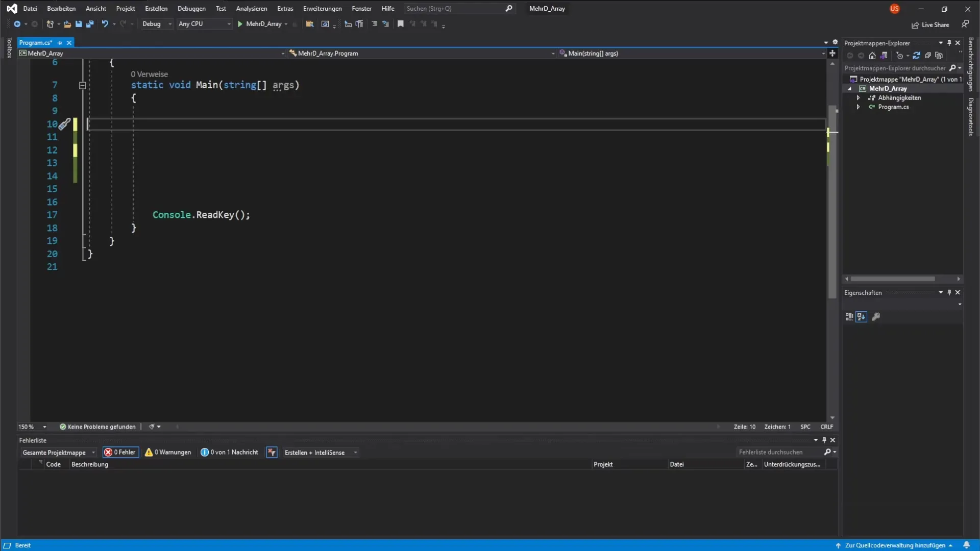Click the search magnifier in Projektmappen-Explorer

(952, 68)
